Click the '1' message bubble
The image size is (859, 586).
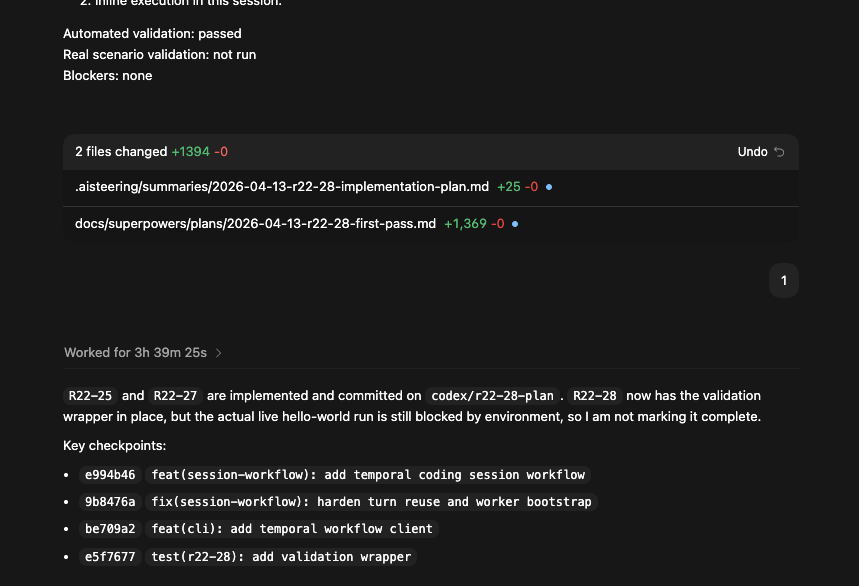[784, 280]
